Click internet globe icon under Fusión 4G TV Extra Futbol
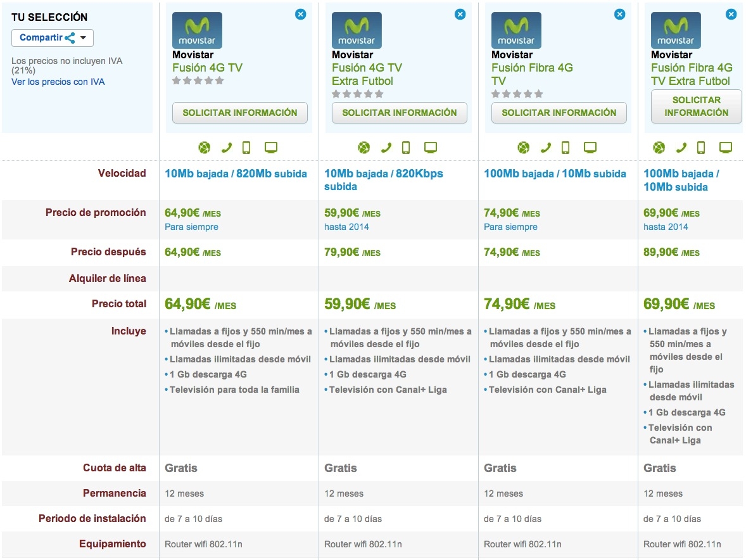This screenshot has height=560, width=746. (x=364, y=148)
